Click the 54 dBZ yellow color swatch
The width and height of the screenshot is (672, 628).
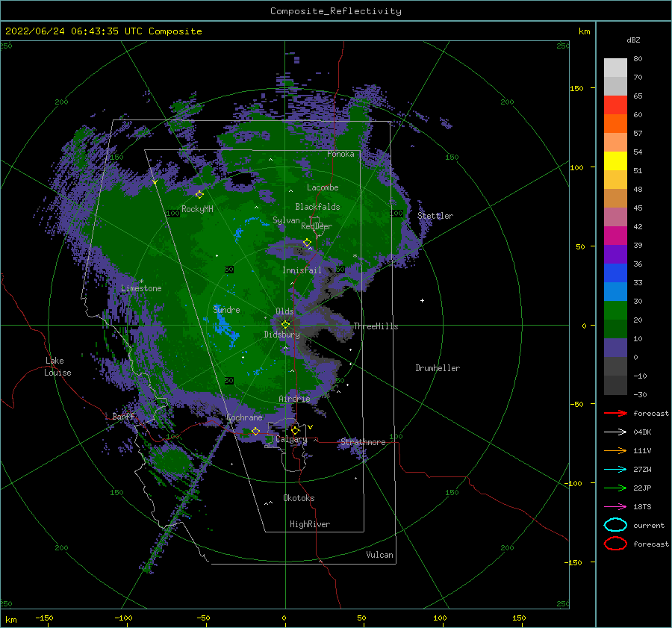pyautogui.click(x=615, y=161)
